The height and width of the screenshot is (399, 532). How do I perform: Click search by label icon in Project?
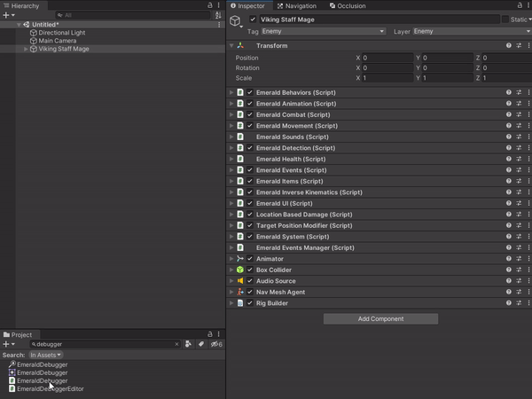(x=201, y=344)
